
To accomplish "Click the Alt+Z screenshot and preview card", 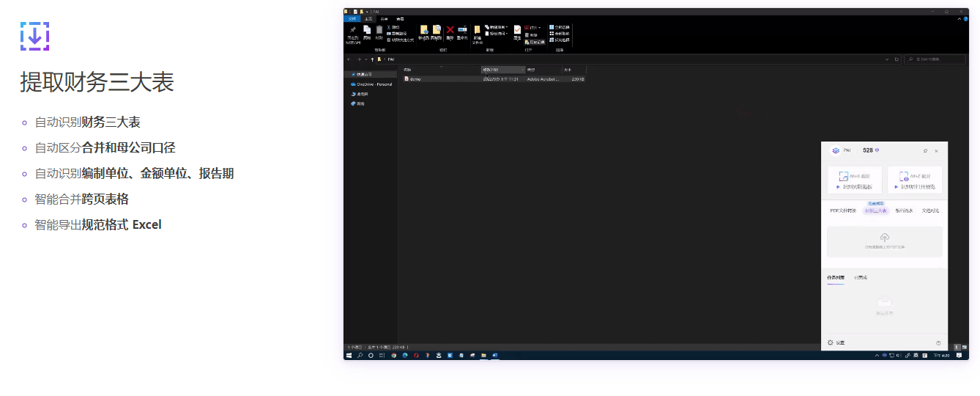I will pos(914,180).
